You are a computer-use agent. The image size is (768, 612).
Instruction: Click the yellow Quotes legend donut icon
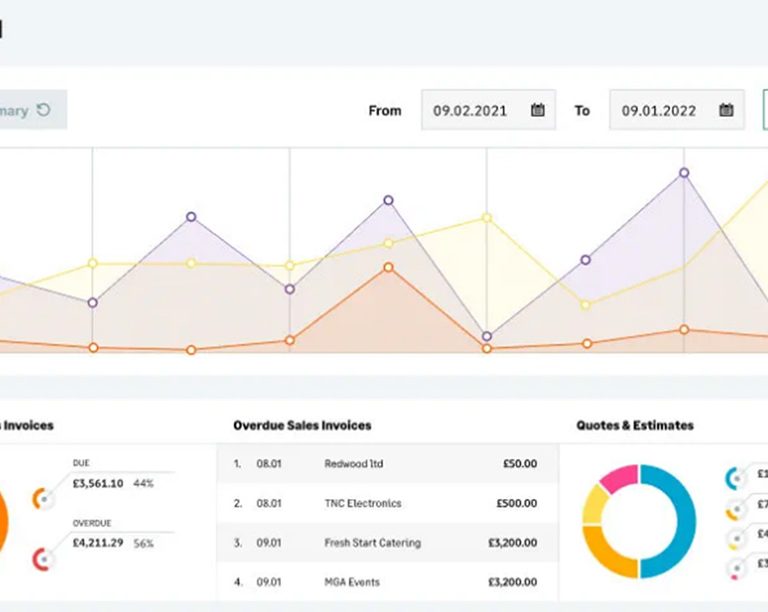click(x=736, y=539)
